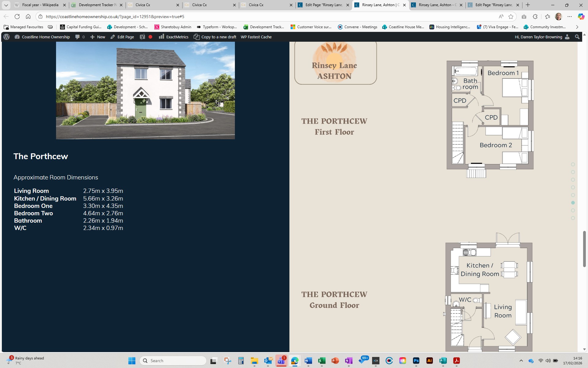
Task: Click the admin bar search magnifier icon
Action: coord(577,37)
